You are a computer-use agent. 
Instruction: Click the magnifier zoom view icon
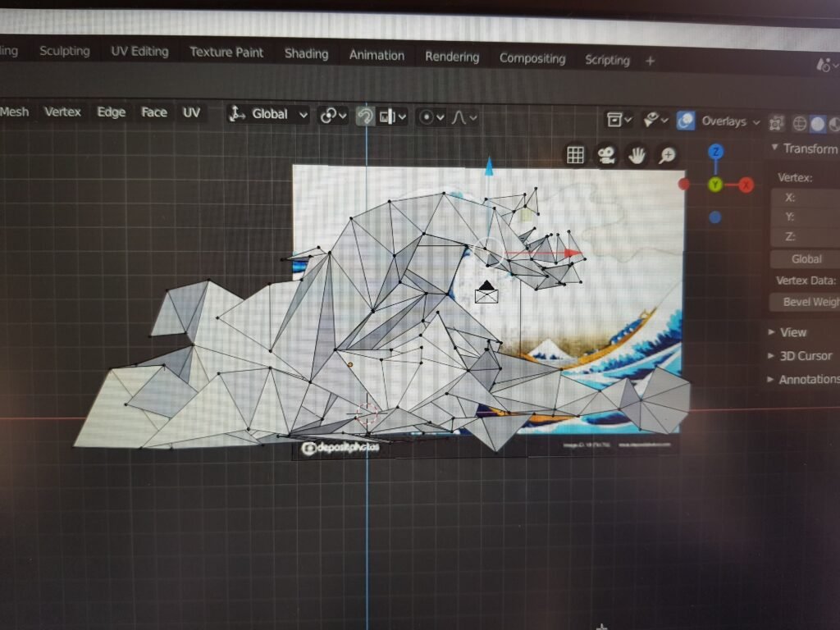668,155
